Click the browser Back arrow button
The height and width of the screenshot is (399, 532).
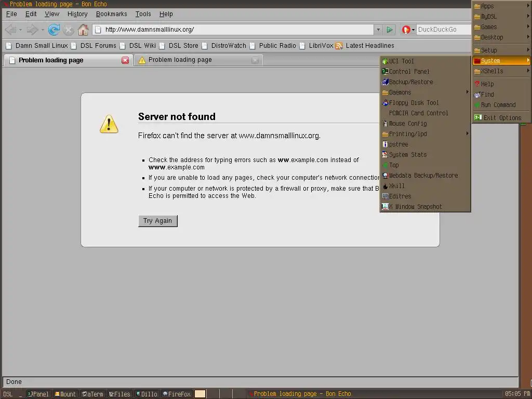click(x=11, y=30)
